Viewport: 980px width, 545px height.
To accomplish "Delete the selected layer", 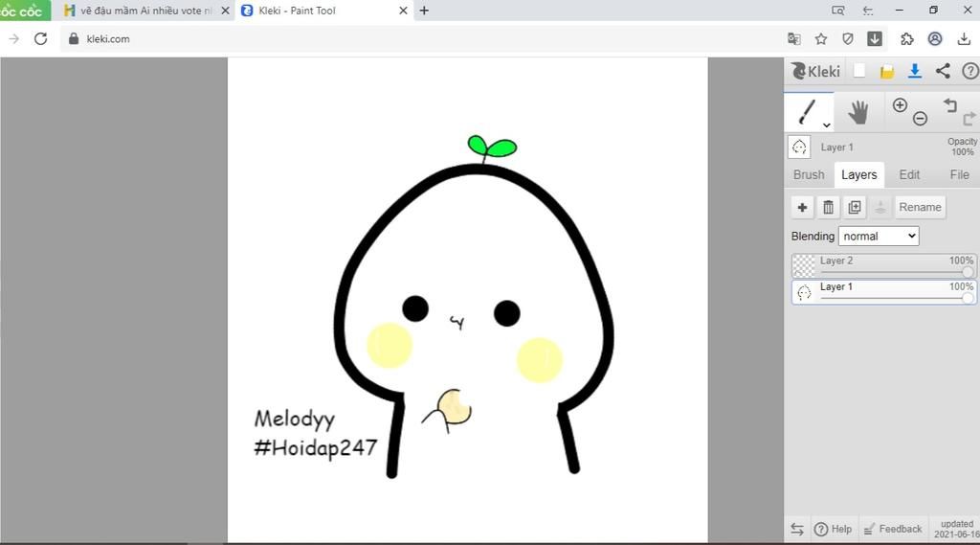I will point(828,207).
